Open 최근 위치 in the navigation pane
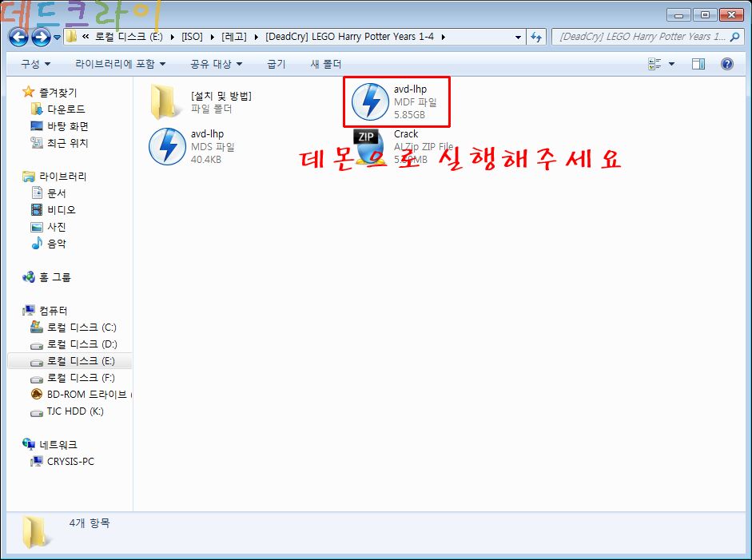Viewport: 752px width, 560px height. tap(59, 143)
